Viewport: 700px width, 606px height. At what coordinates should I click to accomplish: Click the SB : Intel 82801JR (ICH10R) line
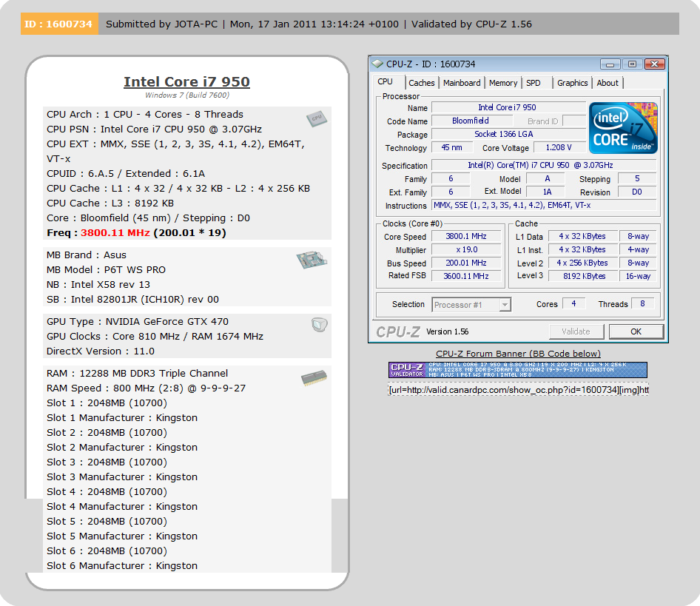click(132, 299)
